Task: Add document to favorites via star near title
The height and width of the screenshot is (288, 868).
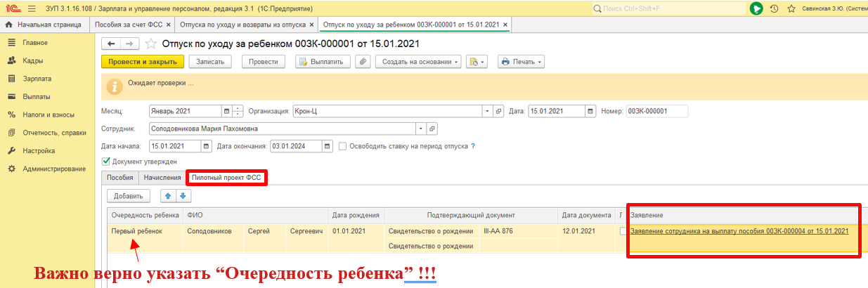Action: [150, 44]
